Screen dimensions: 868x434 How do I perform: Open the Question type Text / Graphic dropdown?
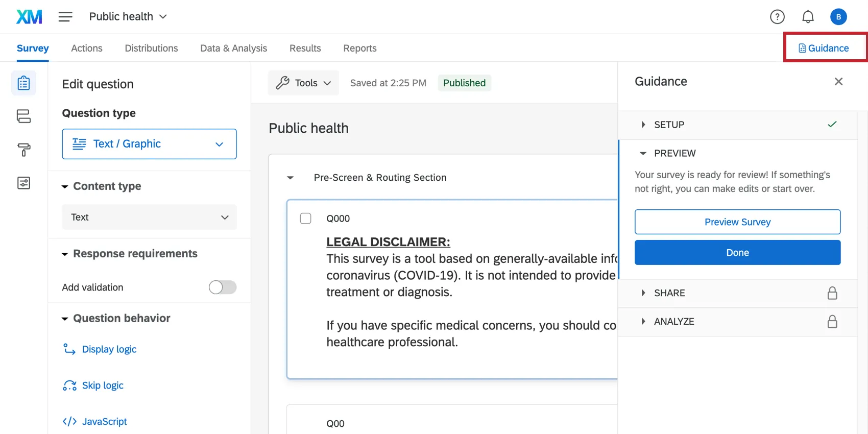coord(149,144)
